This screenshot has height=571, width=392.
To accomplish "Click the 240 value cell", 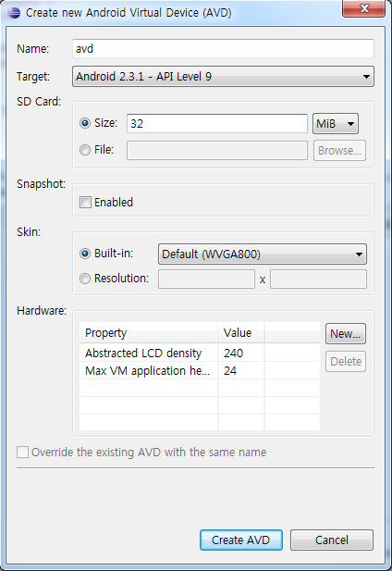I will [241, 353].
